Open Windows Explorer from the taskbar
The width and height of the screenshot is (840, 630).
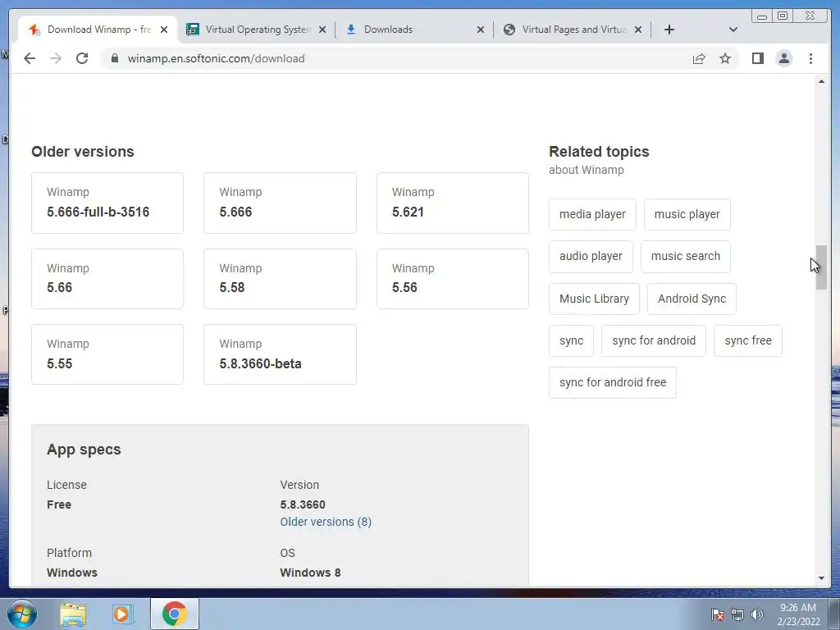coord(73,614)
